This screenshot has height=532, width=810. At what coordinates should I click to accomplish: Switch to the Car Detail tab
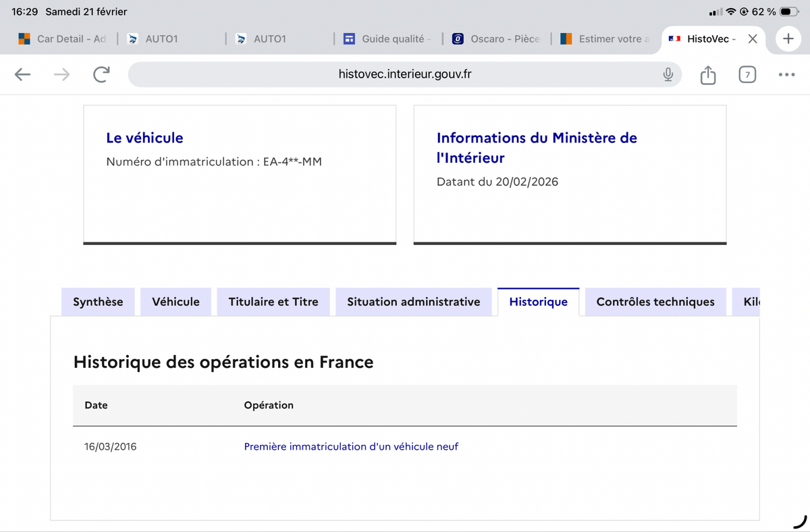click(62, 39)
